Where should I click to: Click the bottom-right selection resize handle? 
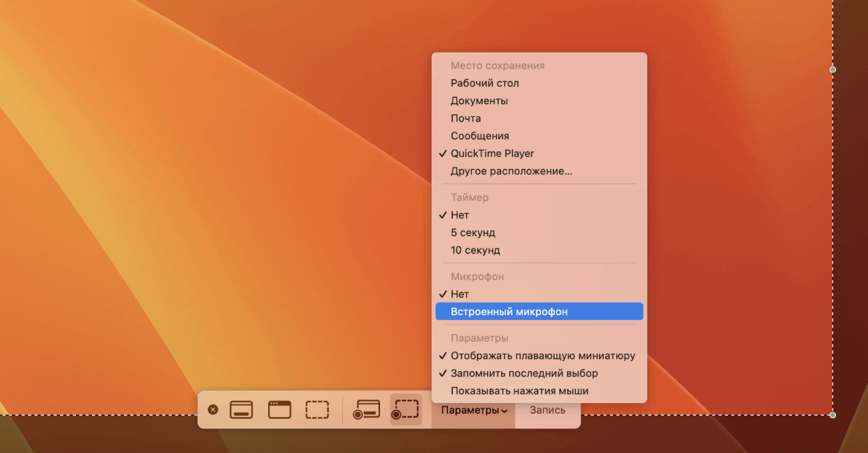[832, 415]
